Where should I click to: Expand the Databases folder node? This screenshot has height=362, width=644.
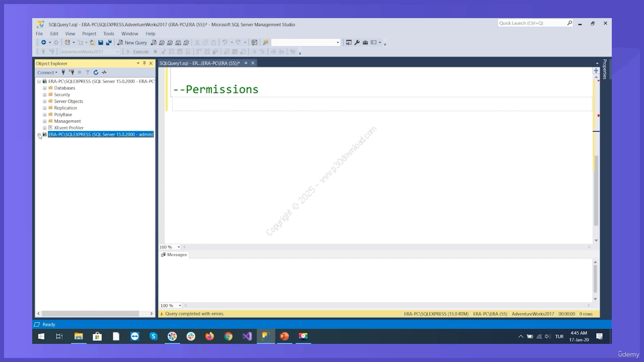45,88
